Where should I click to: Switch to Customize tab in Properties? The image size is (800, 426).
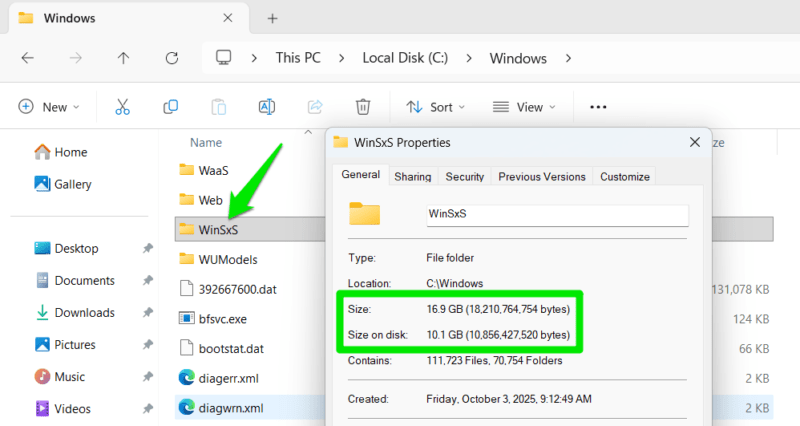click(625, 177)
